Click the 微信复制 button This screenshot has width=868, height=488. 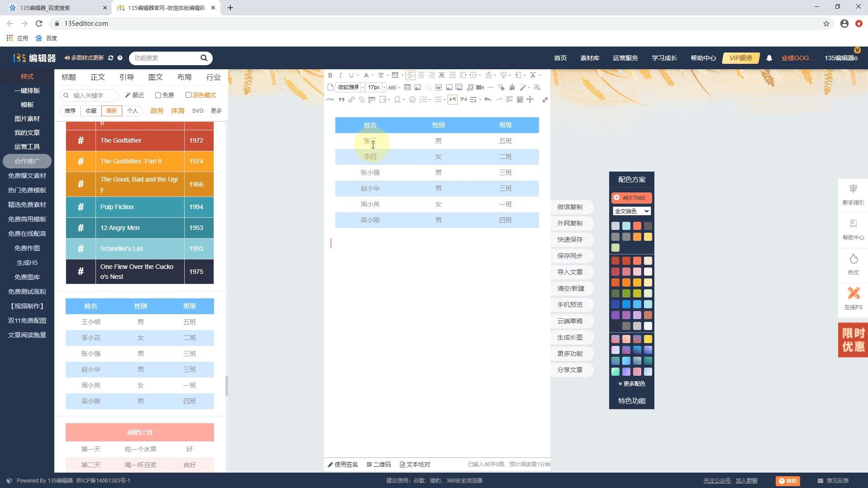click(x=570, y=207)
